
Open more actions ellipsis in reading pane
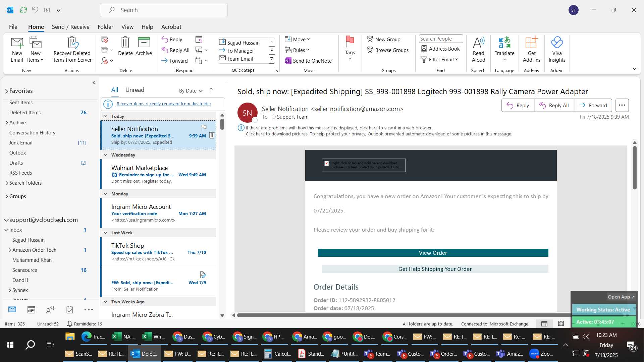click(x=622, y=105)
